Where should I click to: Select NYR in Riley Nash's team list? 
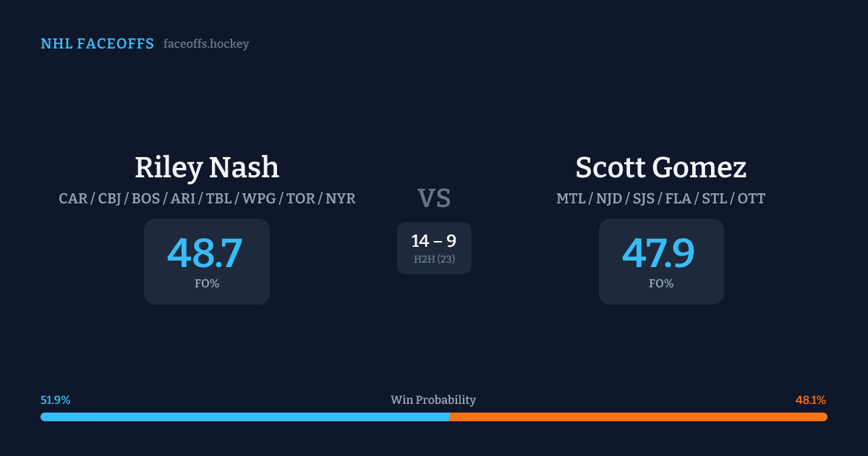point(340,198)
